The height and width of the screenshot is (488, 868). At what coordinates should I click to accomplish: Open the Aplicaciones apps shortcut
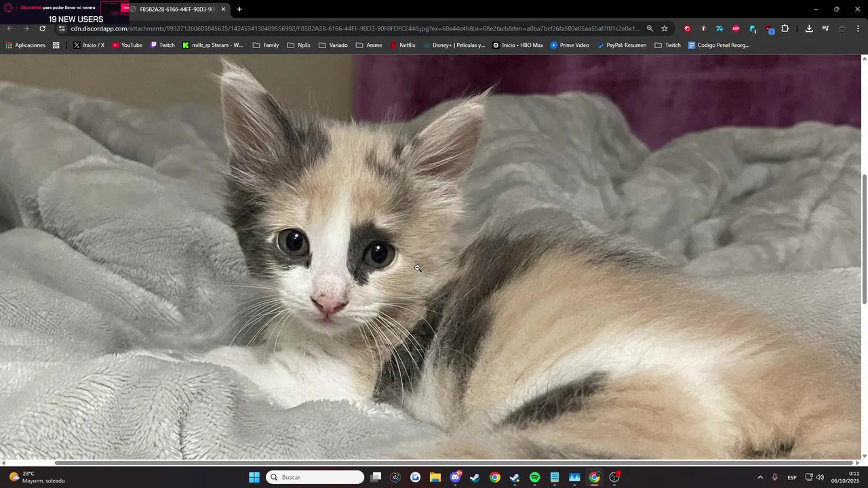pos(25,45)
